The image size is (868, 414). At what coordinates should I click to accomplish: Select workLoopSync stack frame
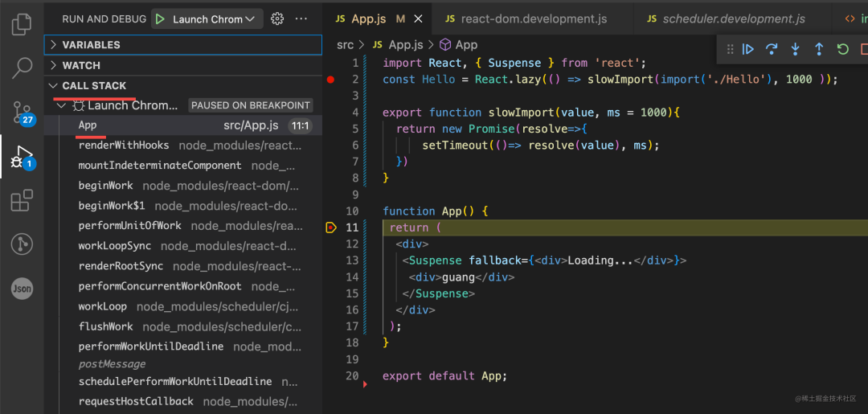183,246
